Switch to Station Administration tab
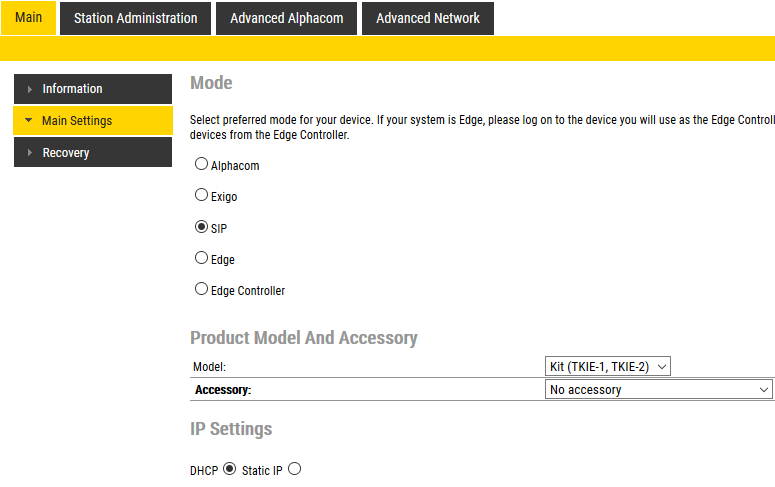The width and height of the screenshot is (775, 487). 135,18
